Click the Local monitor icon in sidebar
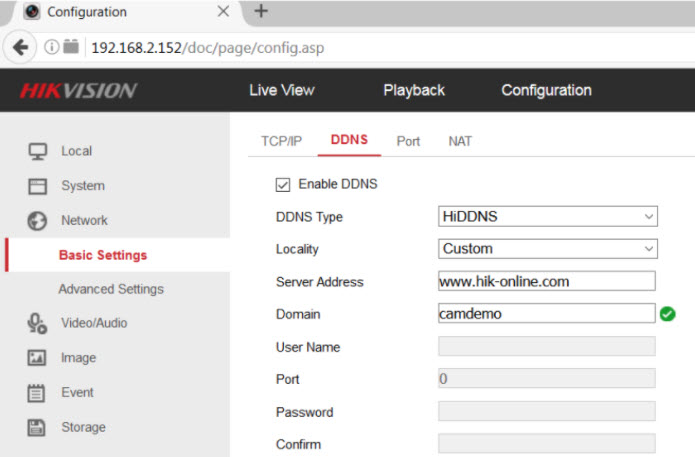The image size is (695, 457). [38, 151]
